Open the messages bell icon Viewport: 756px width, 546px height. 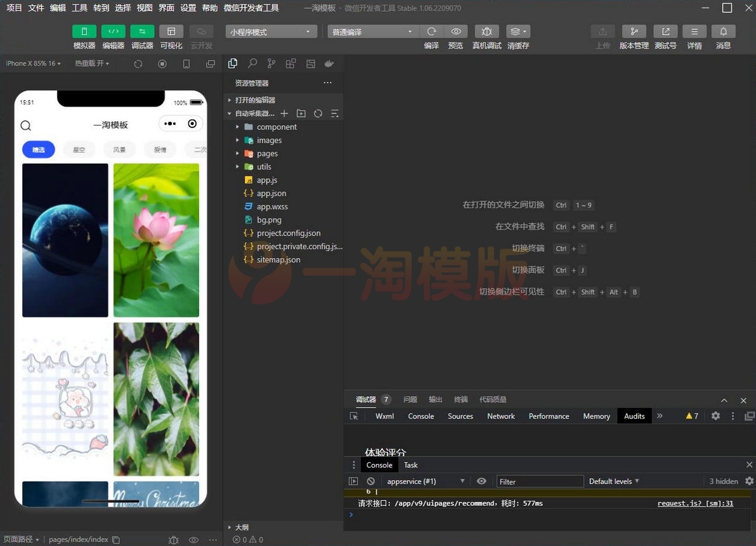(x=723, y=31)
